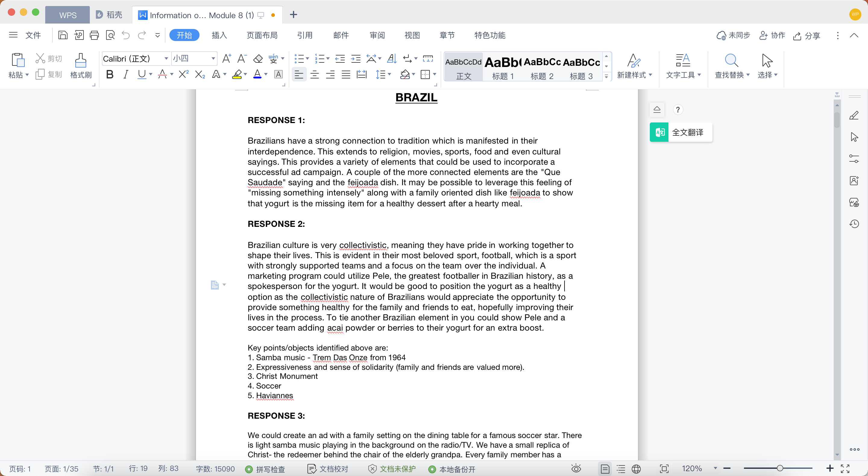Open the Calibri font name dropdown

point(166,59)
